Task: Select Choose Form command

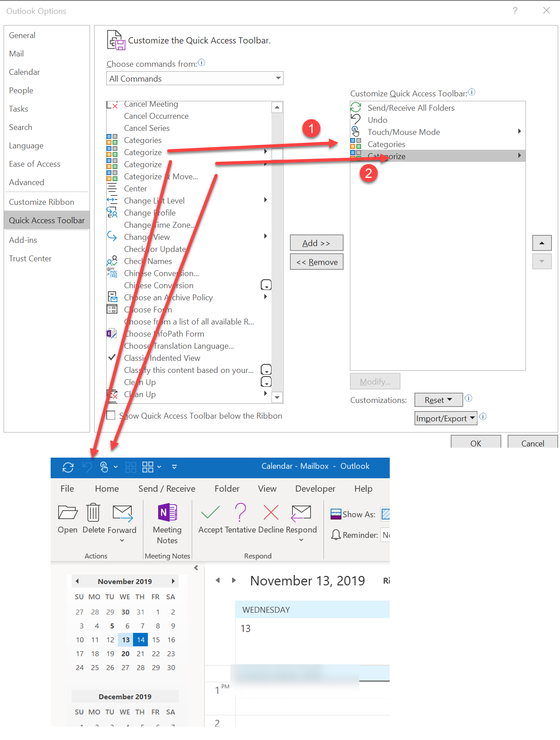Action: pyautogui.click(x=189, y=309)
